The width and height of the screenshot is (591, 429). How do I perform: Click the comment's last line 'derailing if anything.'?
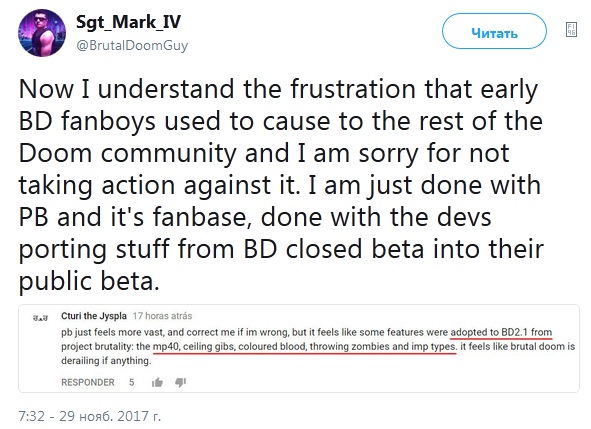tap(106, 361)
